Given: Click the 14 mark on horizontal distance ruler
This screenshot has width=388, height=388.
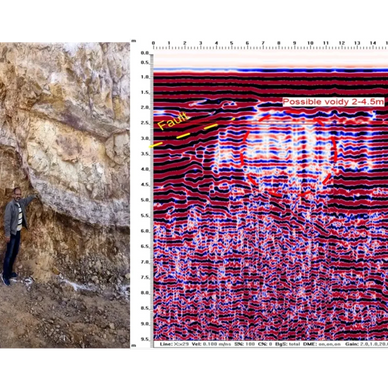Looking at the screenshot, I should coord(373,43).
